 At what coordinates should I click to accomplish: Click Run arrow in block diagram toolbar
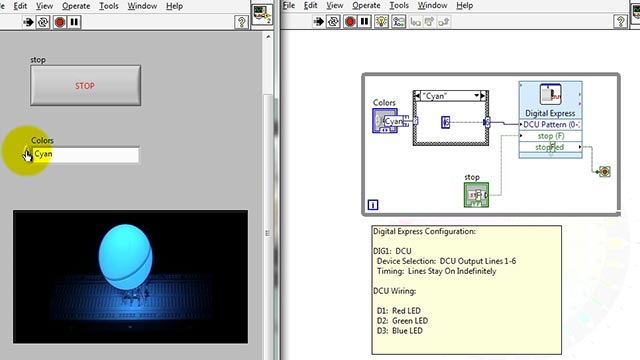(318, 22)
